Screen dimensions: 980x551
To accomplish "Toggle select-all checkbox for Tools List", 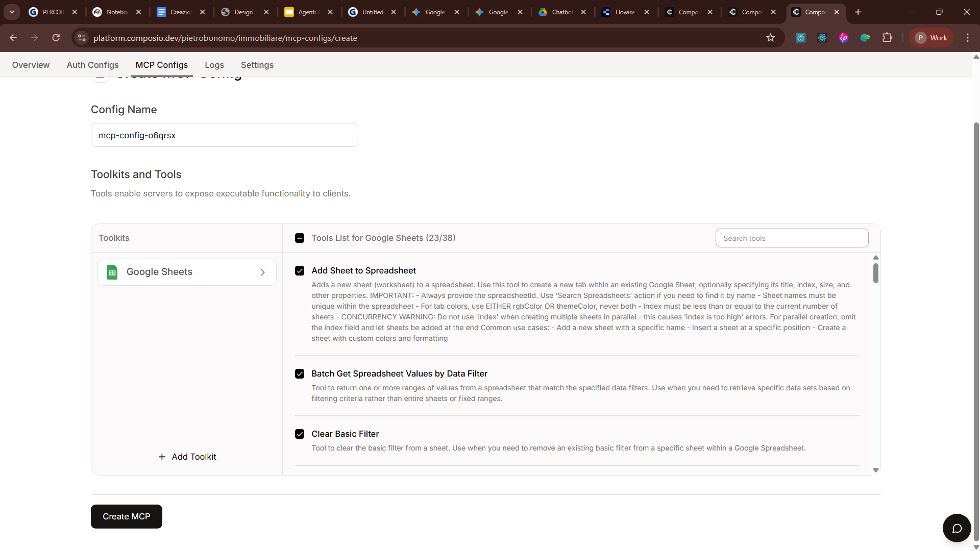I will (x=300, y=238).
